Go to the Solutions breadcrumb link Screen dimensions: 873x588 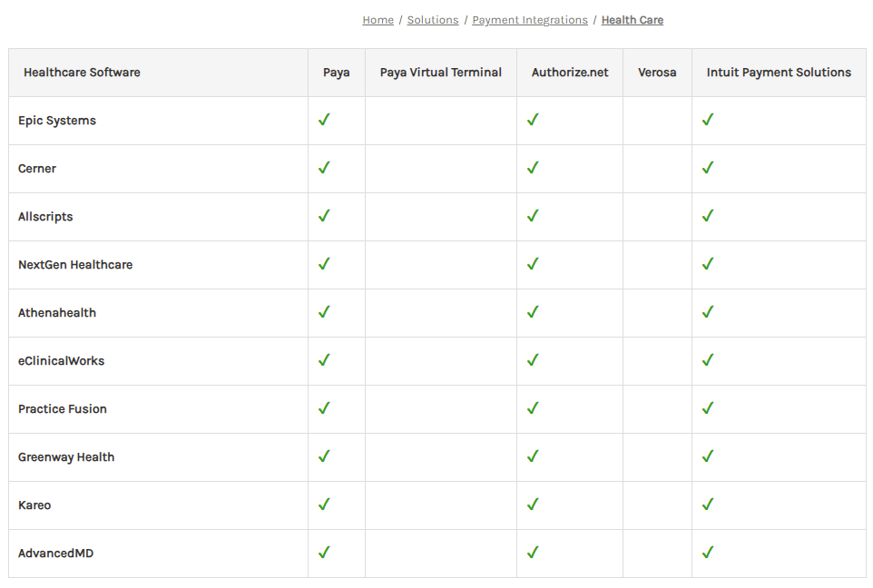click(x=433, y=20)
